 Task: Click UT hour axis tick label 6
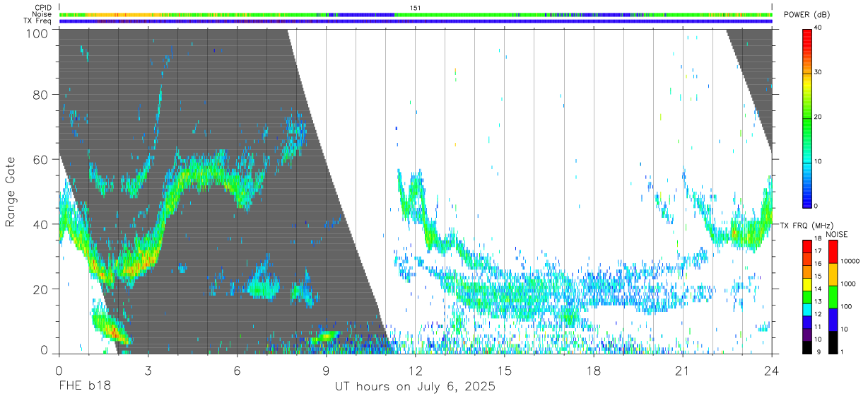pyautogui.click(x=237, y=370)
